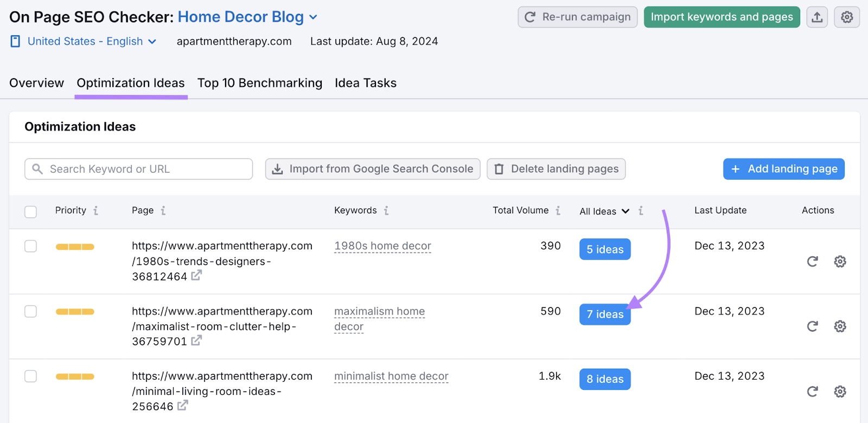Click the 7 ideas button
The image size is (868, 423).
pyautogui.click(x=605, y=314)
